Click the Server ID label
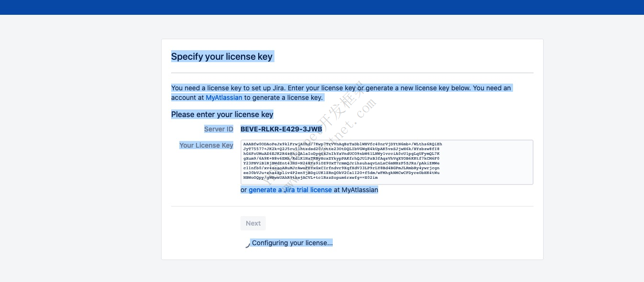The image size is (644, 282). tap(218, 129)
